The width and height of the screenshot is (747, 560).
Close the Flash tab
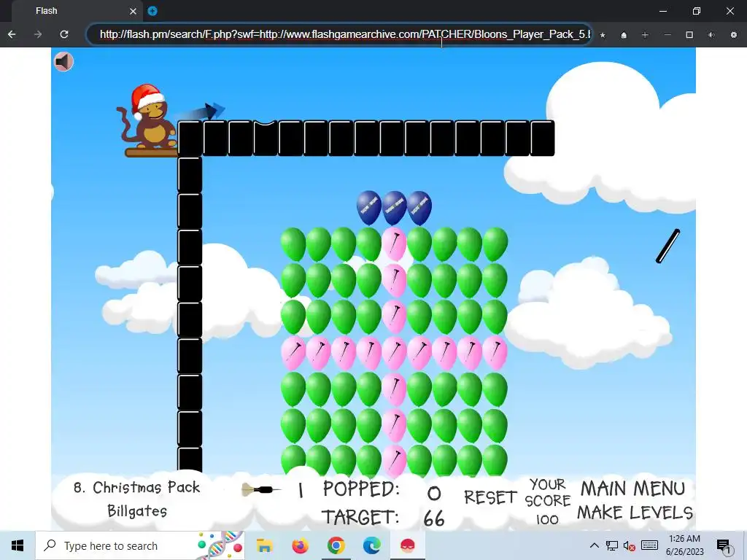[133, 11]
